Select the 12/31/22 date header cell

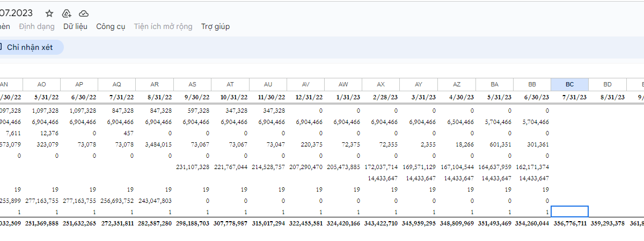(x=305, y=97)
